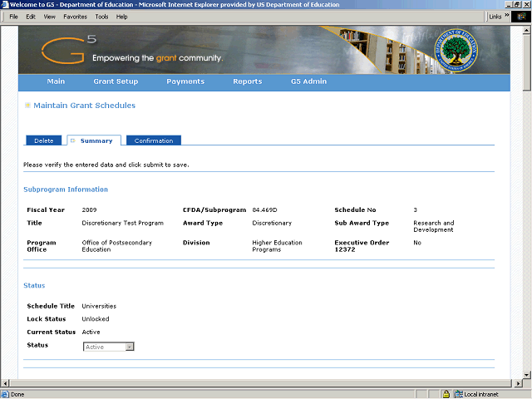Click Program Office value Office of Postsecondary Education

click(116, 246)
